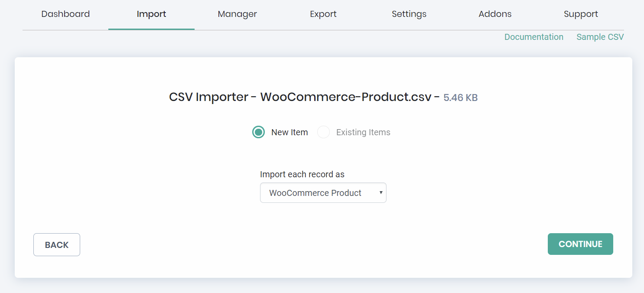Open the Support tab

pyautogui.click(x=581, y=14)
